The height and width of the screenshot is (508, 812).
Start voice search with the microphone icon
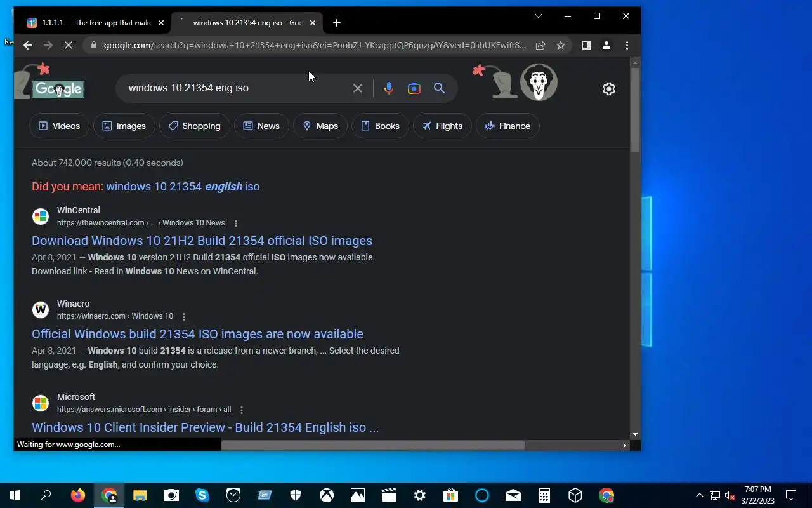pos(389,88)
